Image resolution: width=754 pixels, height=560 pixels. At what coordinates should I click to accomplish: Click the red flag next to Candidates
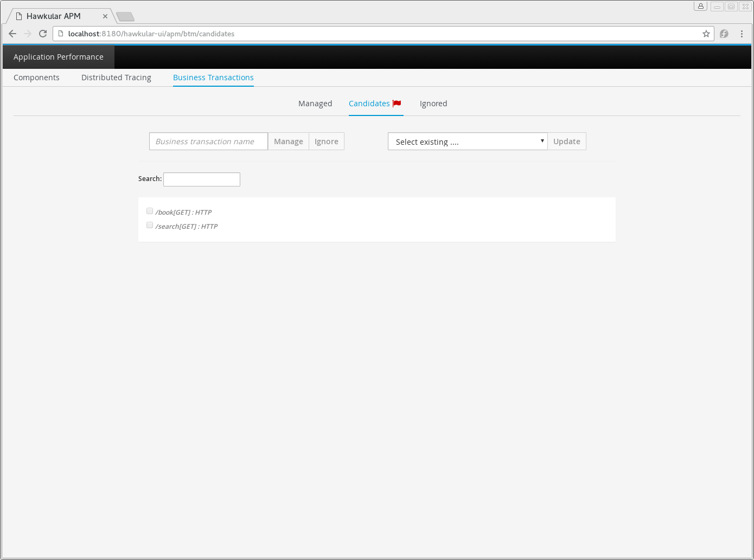click(x=397, y=104)
